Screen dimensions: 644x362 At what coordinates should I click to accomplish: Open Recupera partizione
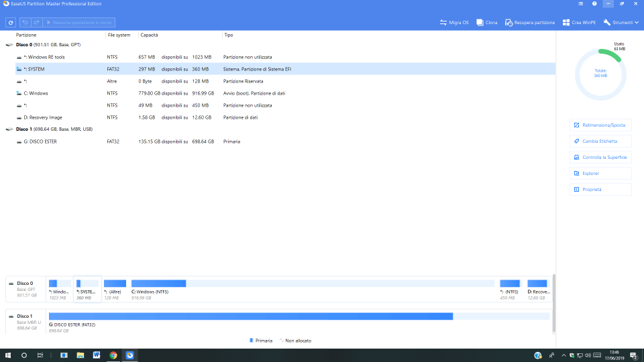click(530, 23)
